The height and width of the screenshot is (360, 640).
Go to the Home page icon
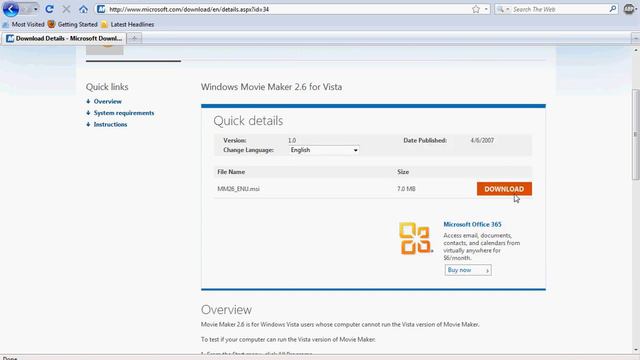coord(83,9)
